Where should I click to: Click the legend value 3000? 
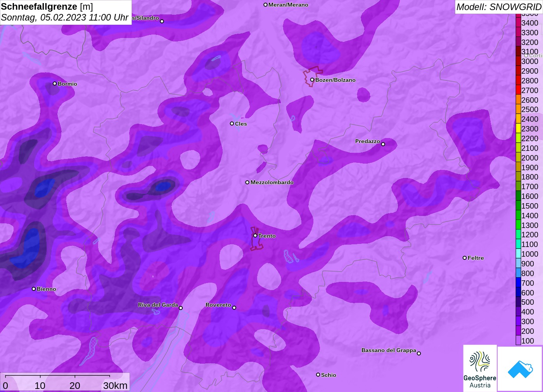[530, 61]
